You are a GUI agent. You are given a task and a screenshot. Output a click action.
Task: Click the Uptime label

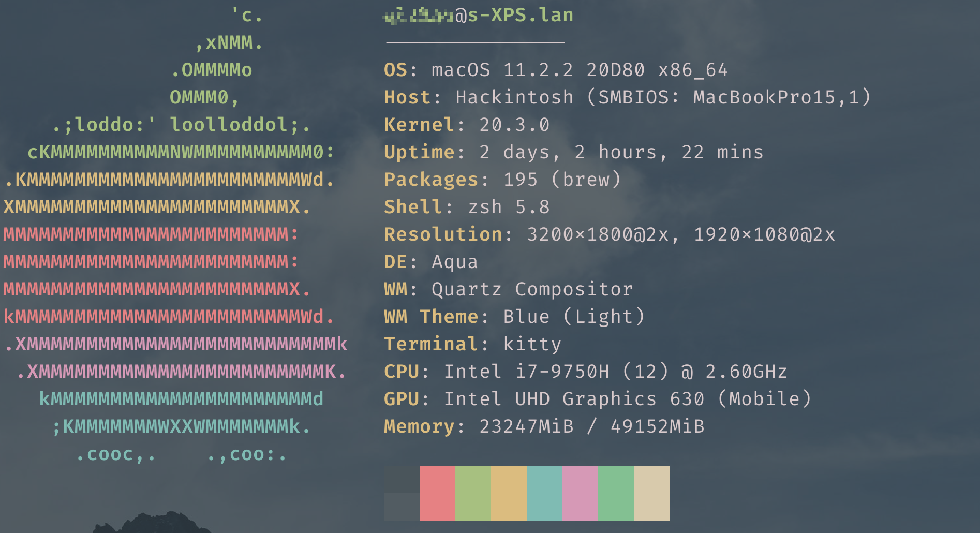(x=420, y=152)
